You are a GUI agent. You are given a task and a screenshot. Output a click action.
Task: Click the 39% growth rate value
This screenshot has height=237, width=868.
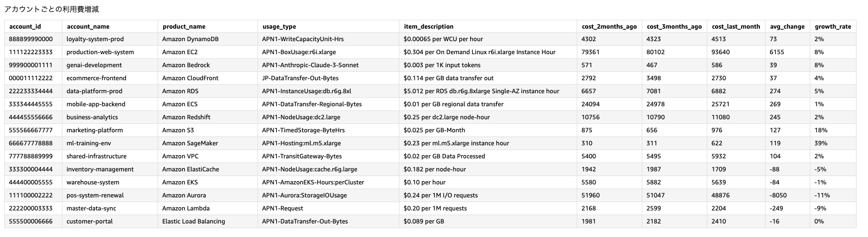[821, 143]
